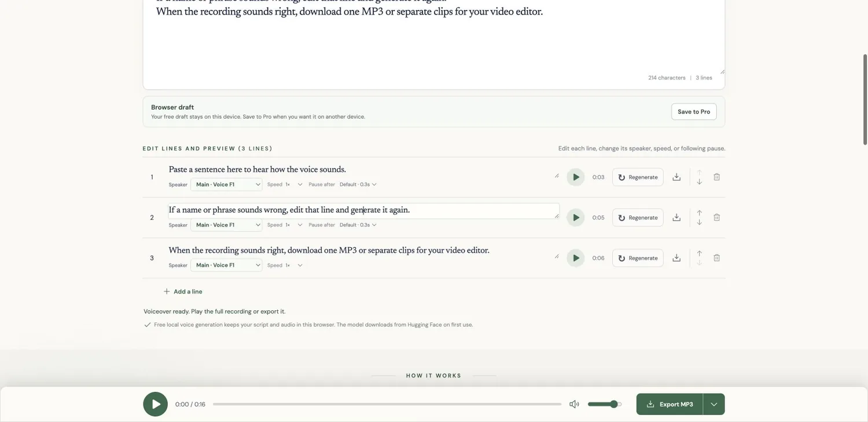The image size is (868, 422).
Task: Click the Save to Pro button
Action: point(694,112)
